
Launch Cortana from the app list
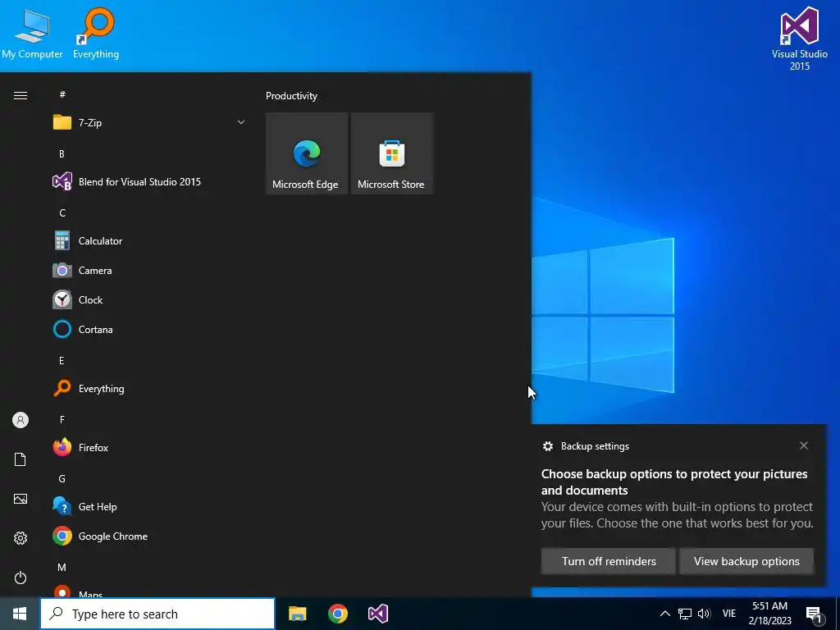pos(149,330)
